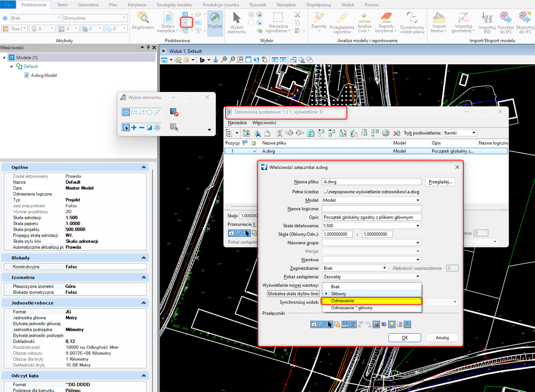Toggle the grid (raster) switch in Przełączniki

click(376, 324)
